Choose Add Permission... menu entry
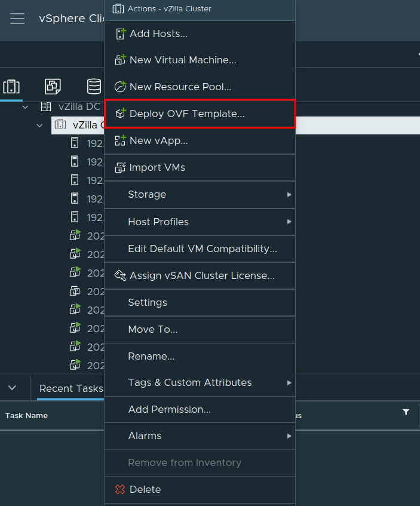The image size is (420, 506). (x=200, y=409)
